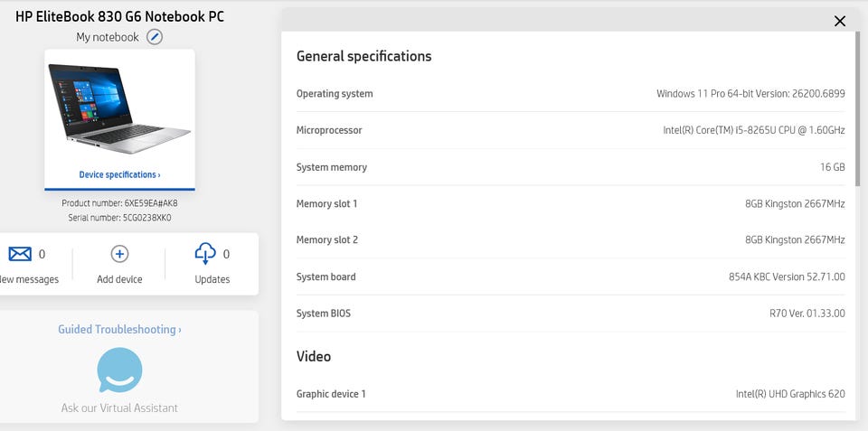Click the Product number text

click(x=119, y=203)
